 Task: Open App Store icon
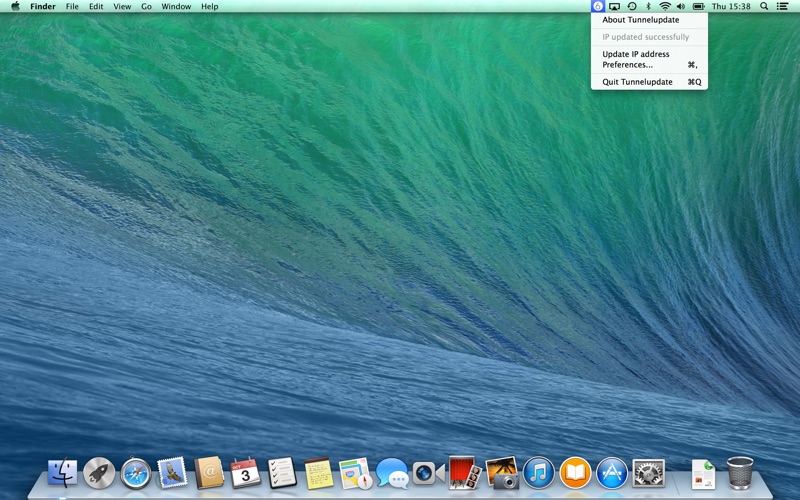[x=612, y=473]
